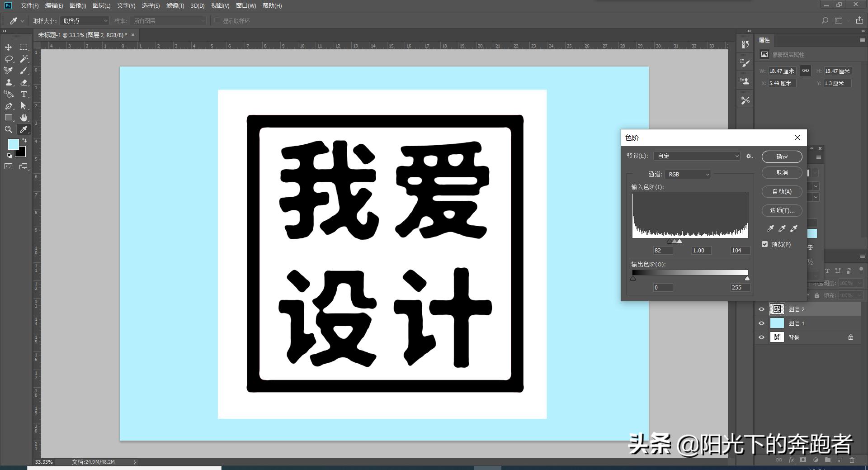Select the Lasso tool
The height and width of the screenshot is (470, 868).
9,59
